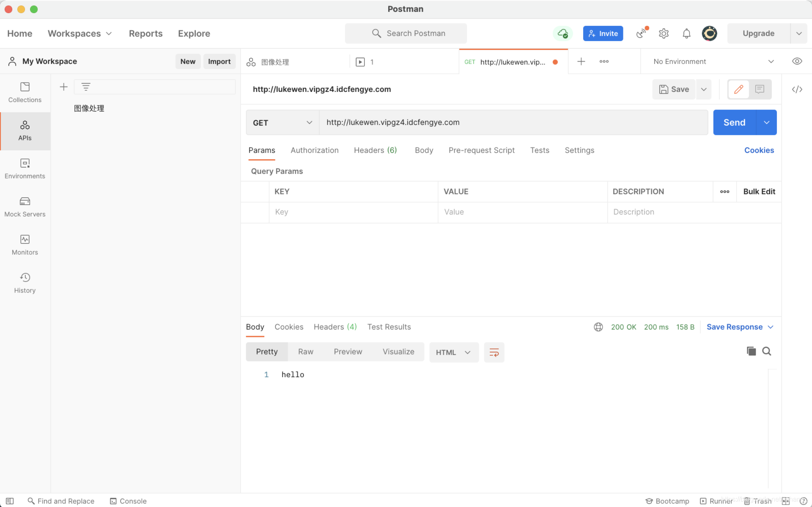Click the plus icon to create new API
Viewport: 812px width, 507px height.
point(63,87)
